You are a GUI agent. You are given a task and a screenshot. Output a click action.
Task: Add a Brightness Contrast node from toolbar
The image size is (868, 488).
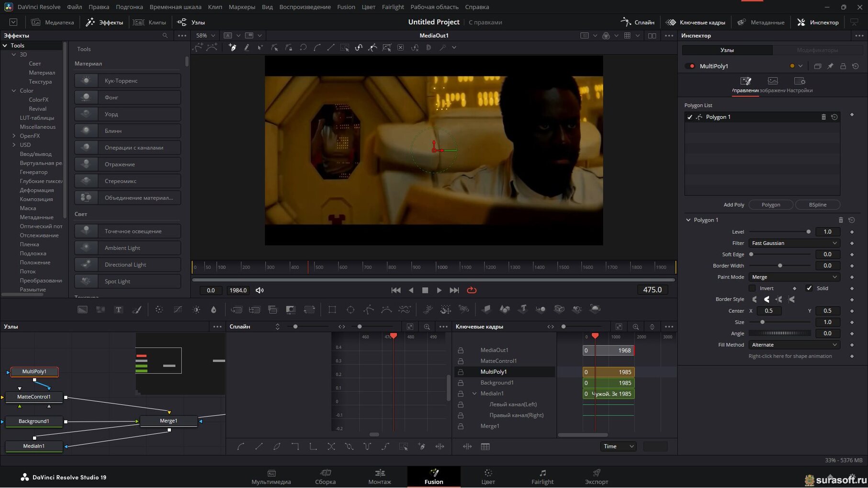click(196, 310)
